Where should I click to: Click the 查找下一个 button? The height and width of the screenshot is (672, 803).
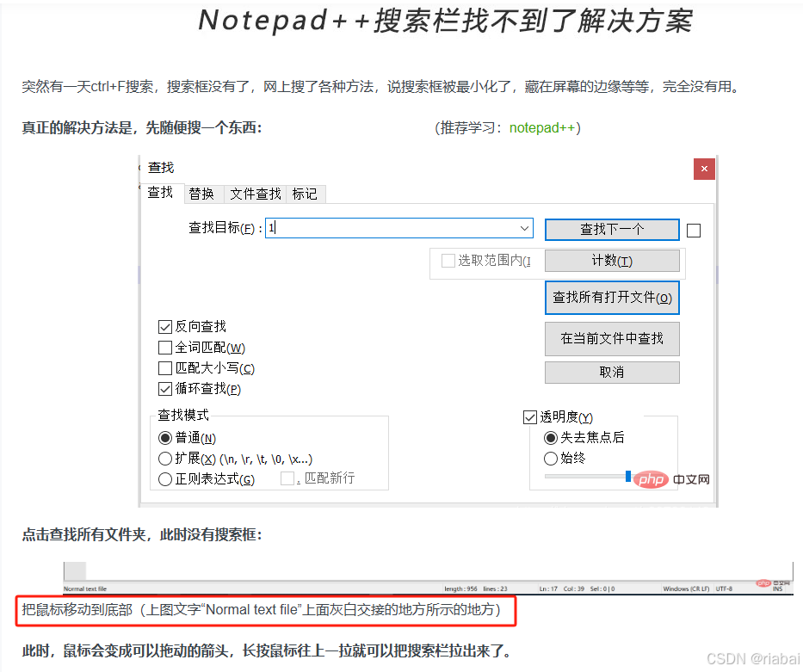tap(612, 230)
